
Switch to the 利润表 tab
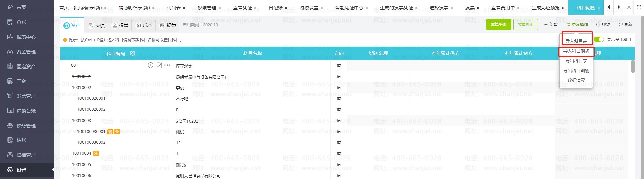tap(173, 8)
